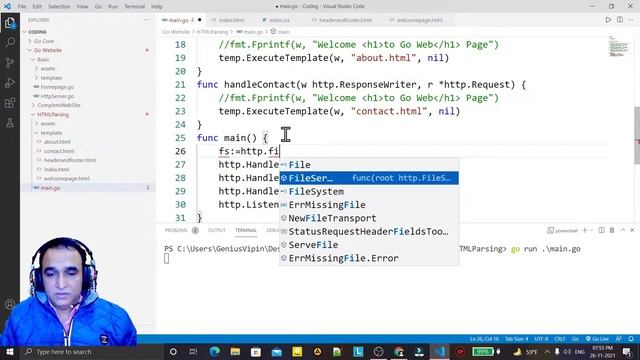Open the Mail app from taskbar
This screenshot has height=360, width=640.
276,351
